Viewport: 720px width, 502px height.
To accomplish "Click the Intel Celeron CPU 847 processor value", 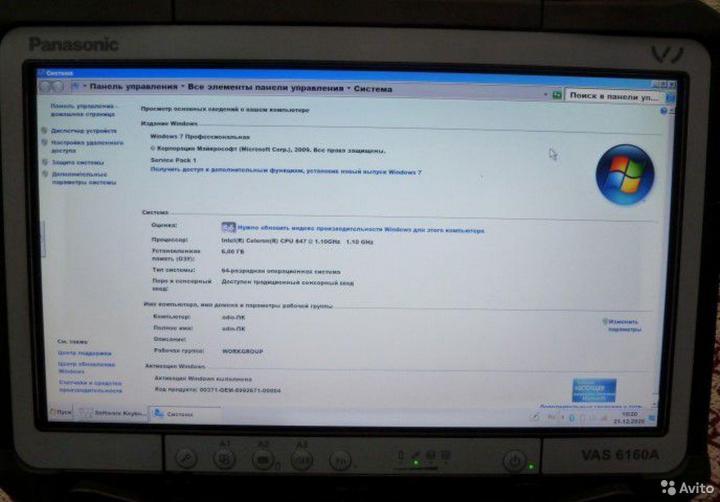I will [297, 241].
